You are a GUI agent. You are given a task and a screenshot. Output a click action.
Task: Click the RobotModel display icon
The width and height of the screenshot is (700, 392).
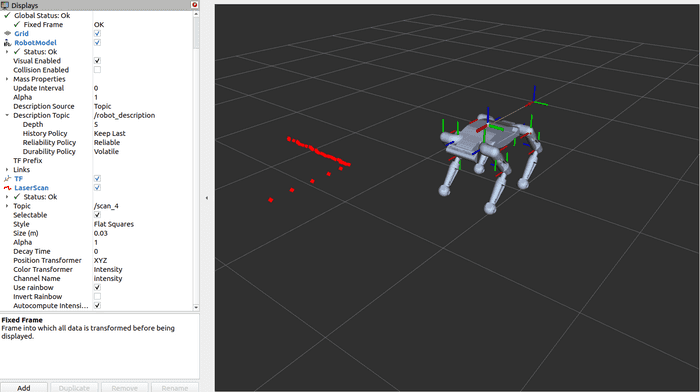7,42
